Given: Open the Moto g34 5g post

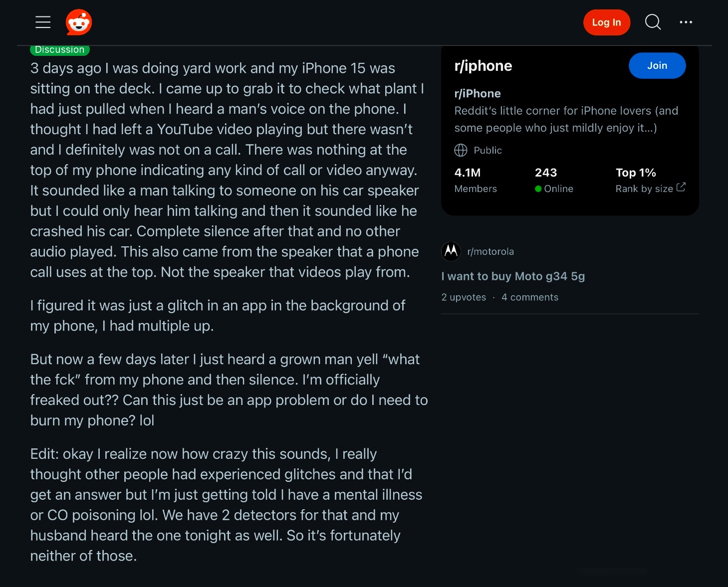Looking at the screenshot, I should click(513, 276).
